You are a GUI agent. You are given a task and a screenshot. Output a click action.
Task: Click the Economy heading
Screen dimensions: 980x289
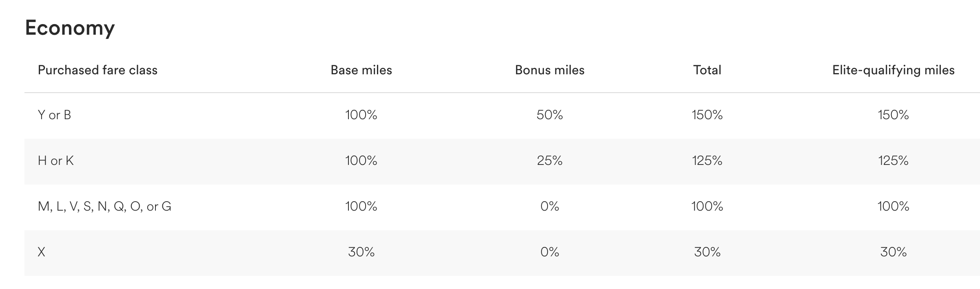70,28
